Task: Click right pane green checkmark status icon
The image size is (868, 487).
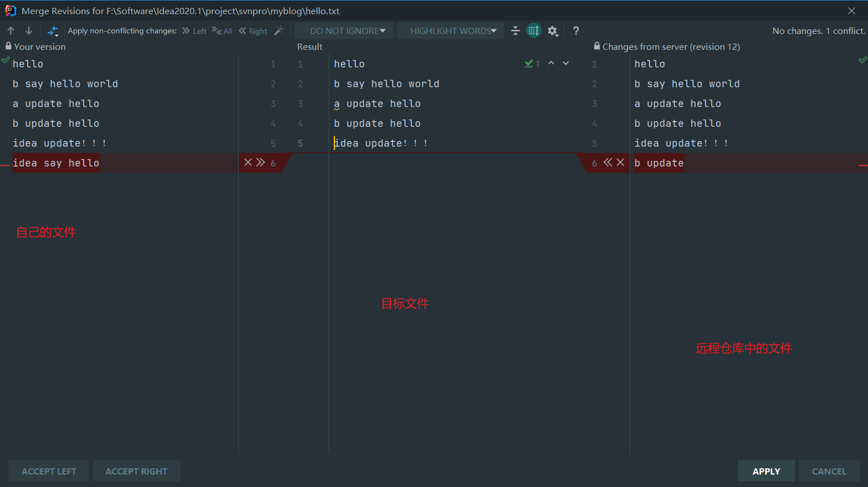Action: click(x=863, y=59)
